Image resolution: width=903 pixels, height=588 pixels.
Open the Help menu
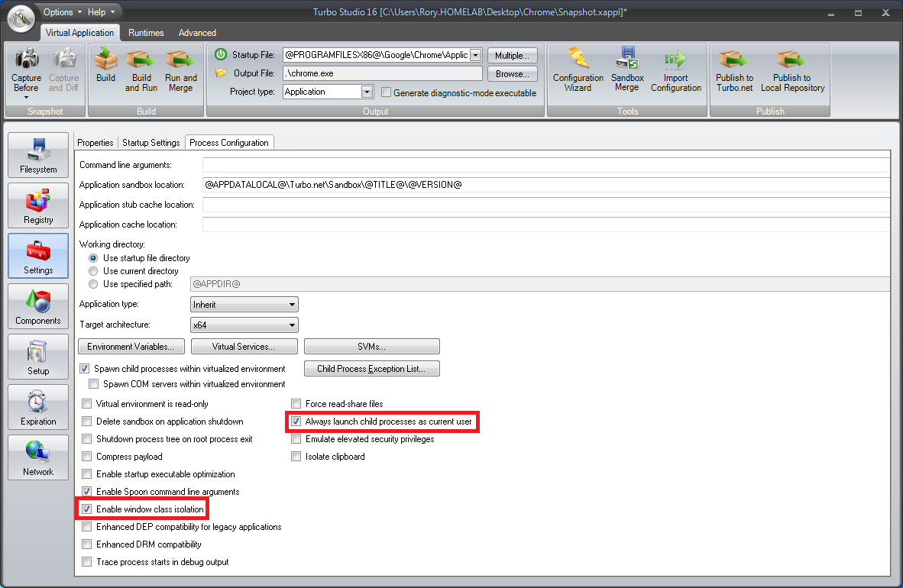[x=101, y=12]
